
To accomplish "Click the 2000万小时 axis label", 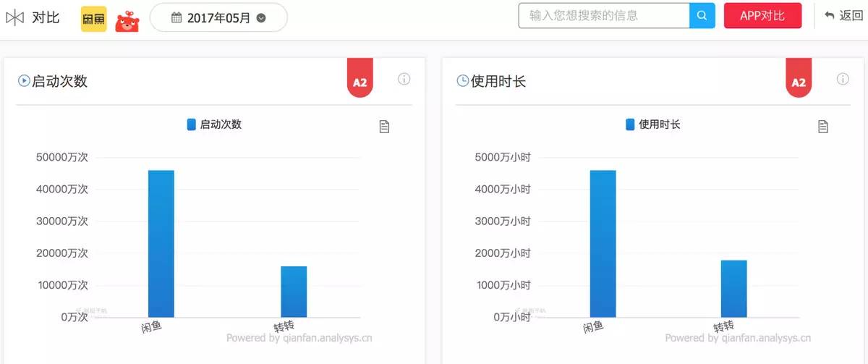I will pyautogui.click(x=502, y=253).
